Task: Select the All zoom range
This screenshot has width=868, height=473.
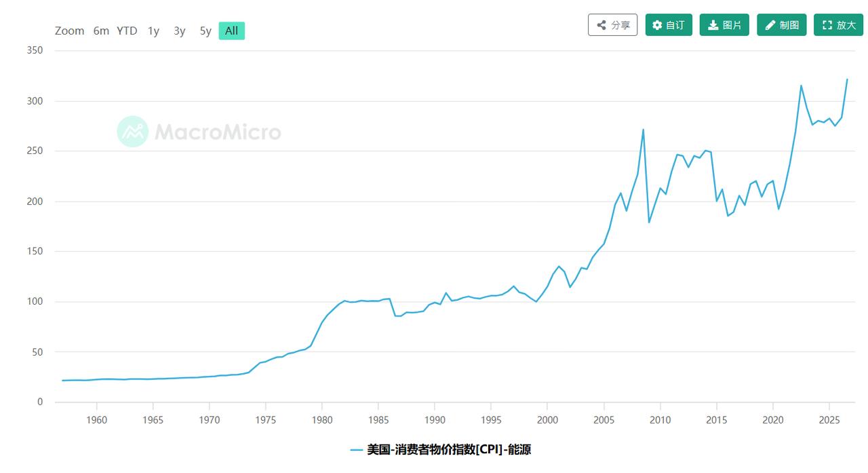Action: pos(231,31)
